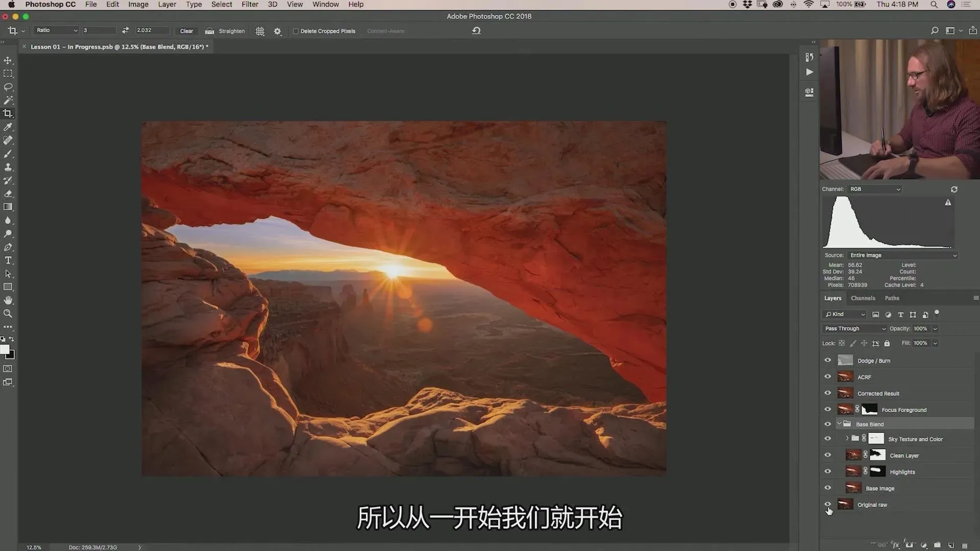Reset crop with the undo arrow icon

476,31
